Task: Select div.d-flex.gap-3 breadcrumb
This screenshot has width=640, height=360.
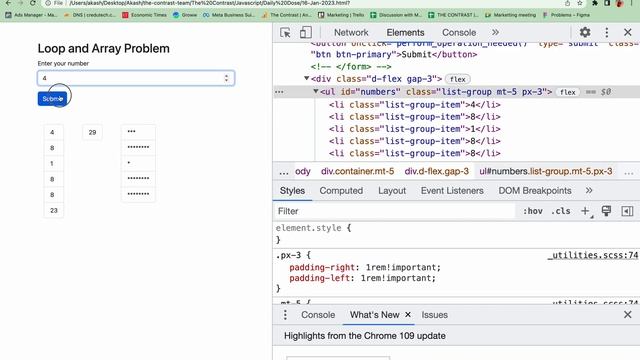Action: 436,171
